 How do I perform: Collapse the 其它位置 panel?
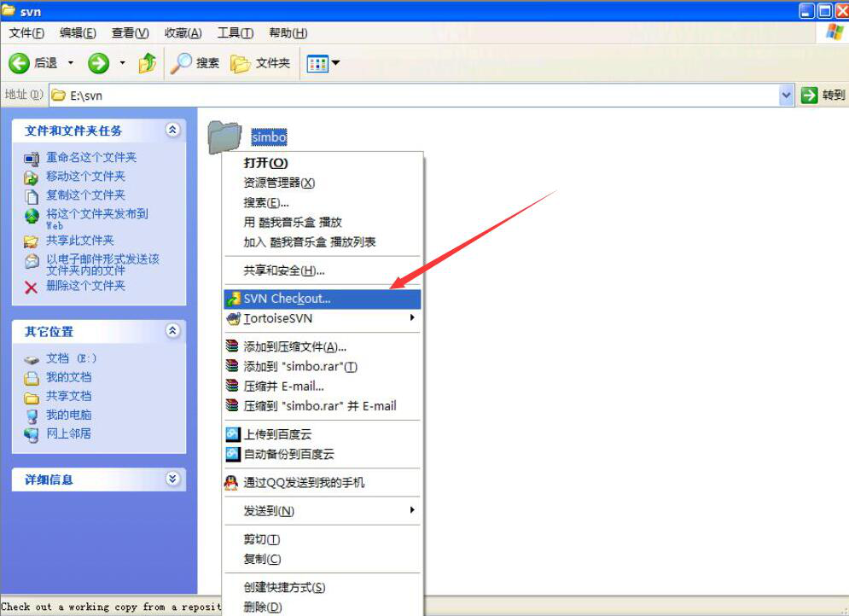[x=172, y=331]
